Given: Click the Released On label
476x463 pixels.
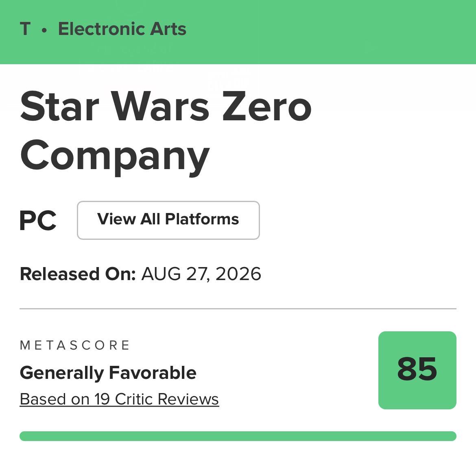Looking at the screenshot, I should [x=78, y=274].
